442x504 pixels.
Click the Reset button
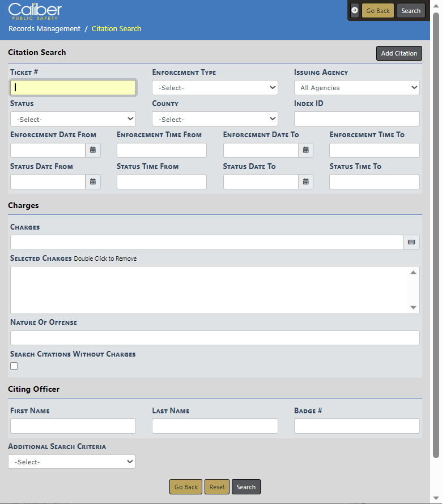click(x=217, y=487)
